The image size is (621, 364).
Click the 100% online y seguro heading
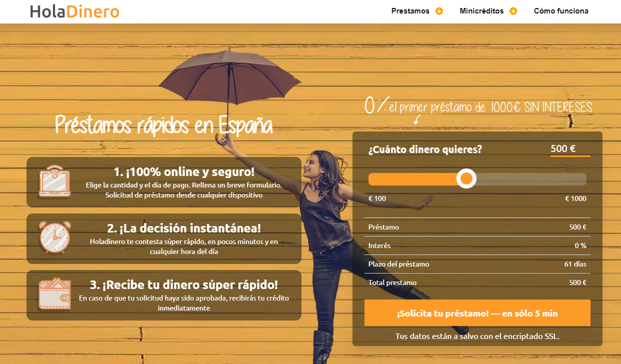184,172
